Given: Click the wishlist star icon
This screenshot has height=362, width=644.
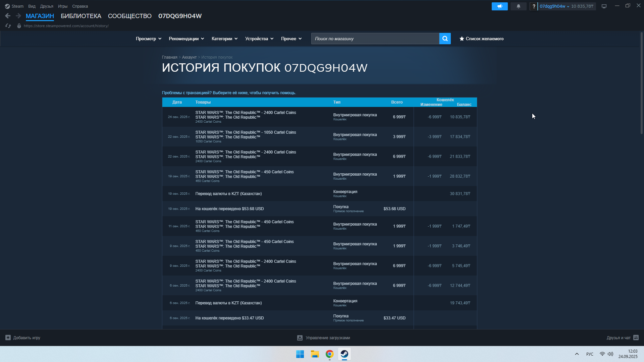Looking at the screenshot, I should (462, 39).
